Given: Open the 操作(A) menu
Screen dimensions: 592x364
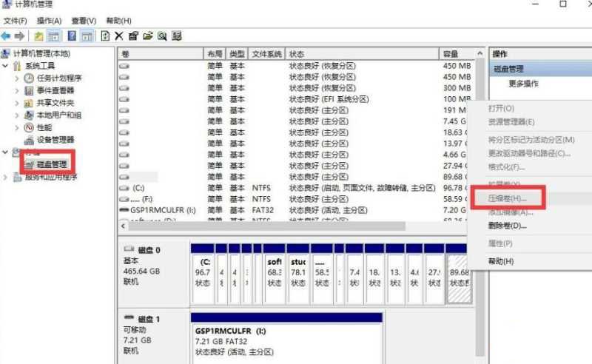Looking at the screenshot, I should [49, 21].
